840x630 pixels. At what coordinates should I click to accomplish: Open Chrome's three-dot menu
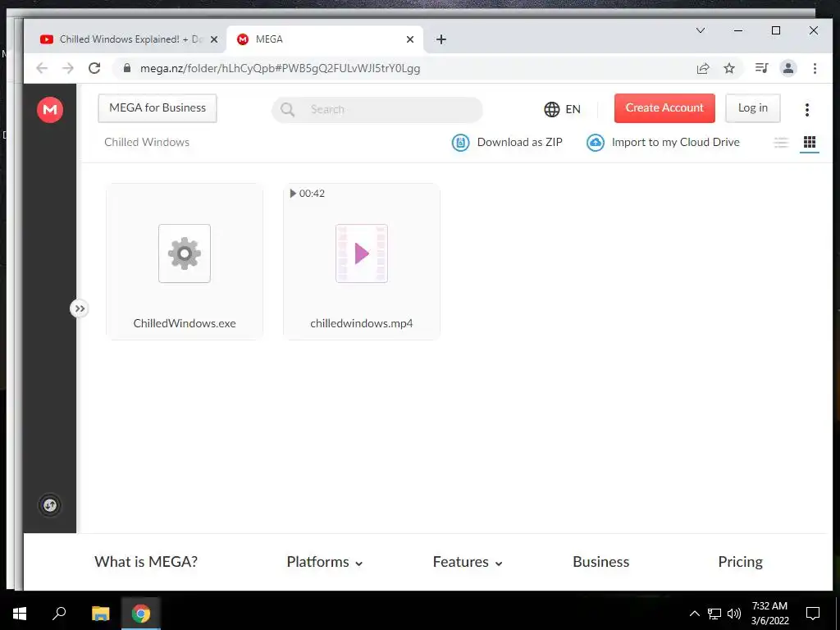click(815, 68)
